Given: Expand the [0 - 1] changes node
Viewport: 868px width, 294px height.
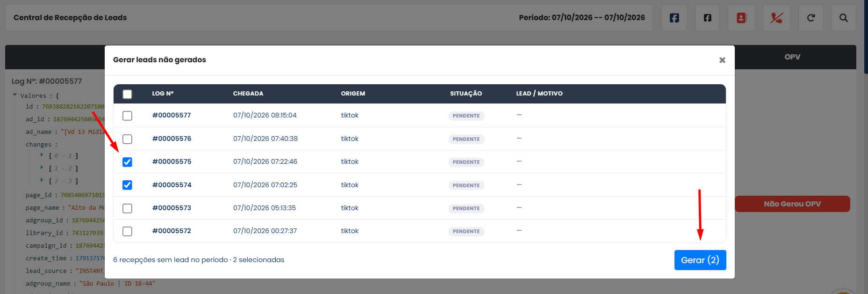Looking at the screenshot, I should 42,155.
